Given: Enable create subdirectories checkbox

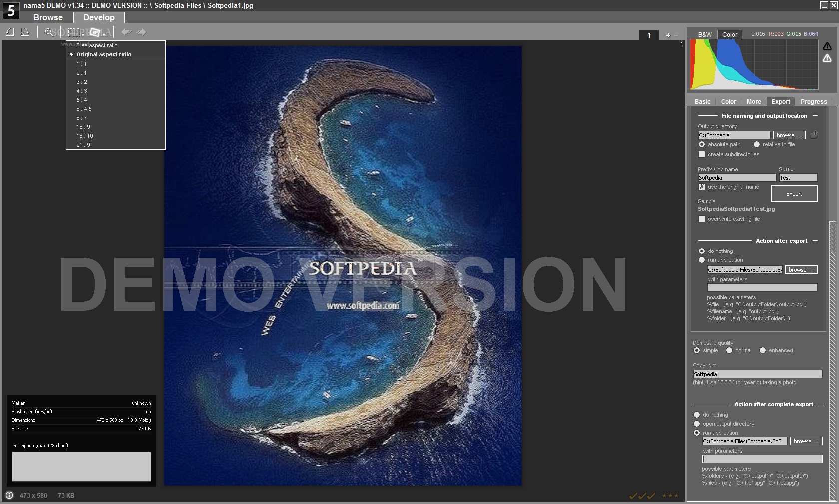Looking at the screenshot, I should (702, 154).
